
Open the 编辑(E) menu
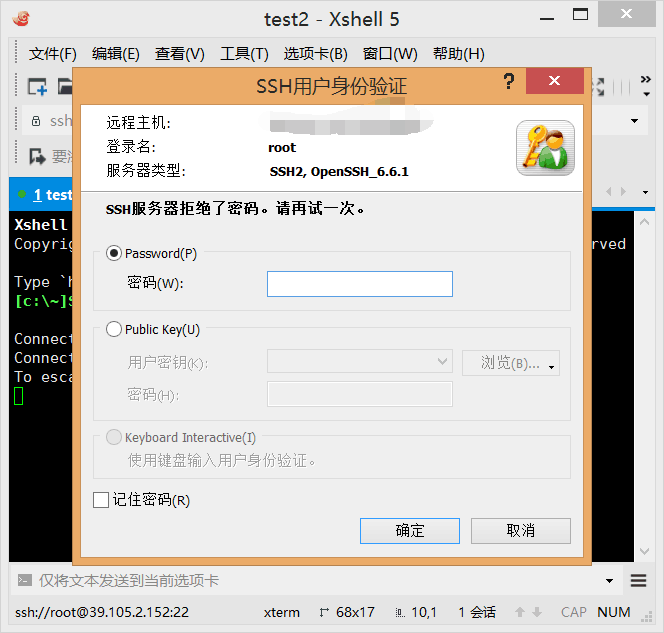[x=116, y=54]
